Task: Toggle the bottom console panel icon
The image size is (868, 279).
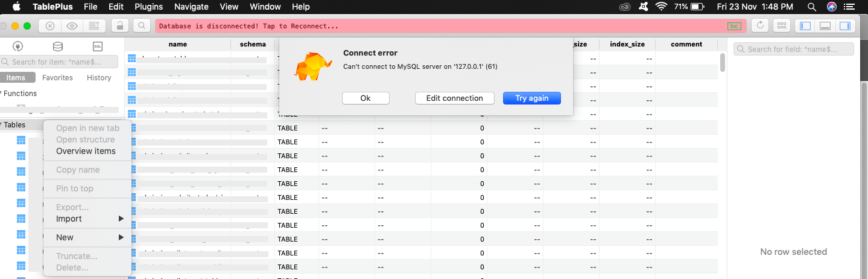Action: (x=825, y=26)
